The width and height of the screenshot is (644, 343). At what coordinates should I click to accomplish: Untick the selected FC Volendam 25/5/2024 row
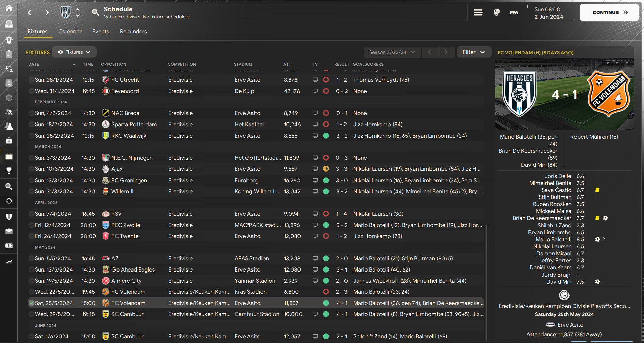point(31,303)
